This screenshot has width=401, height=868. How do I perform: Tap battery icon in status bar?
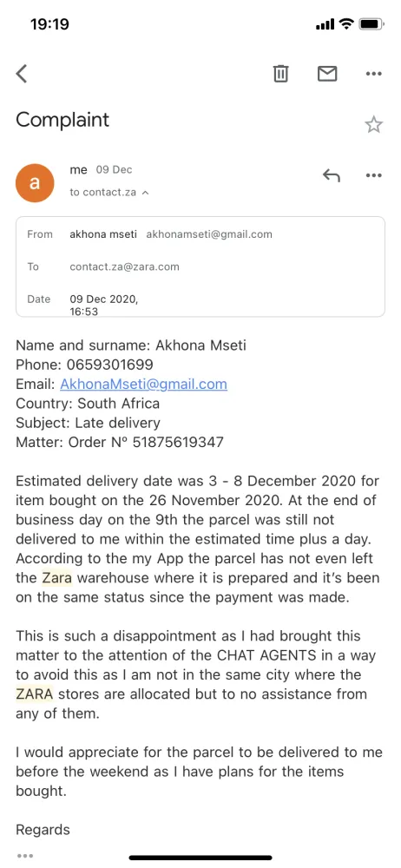(x=371, y=24)
